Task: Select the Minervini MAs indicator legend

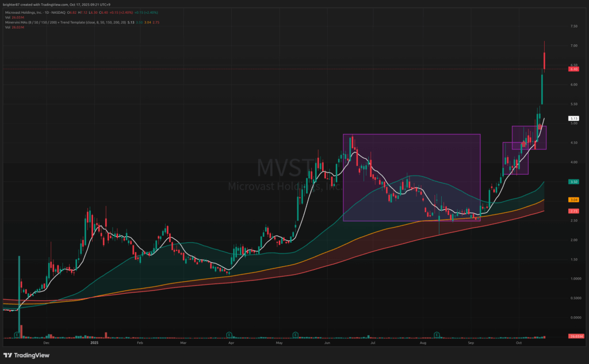Action: point(69,22)
